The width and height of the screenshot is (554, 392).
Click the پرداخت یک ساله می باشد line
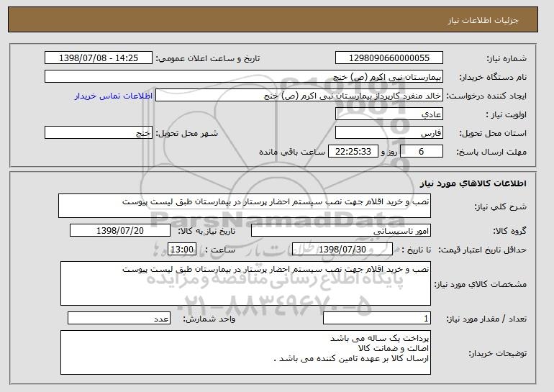click(x=379, y=338)
